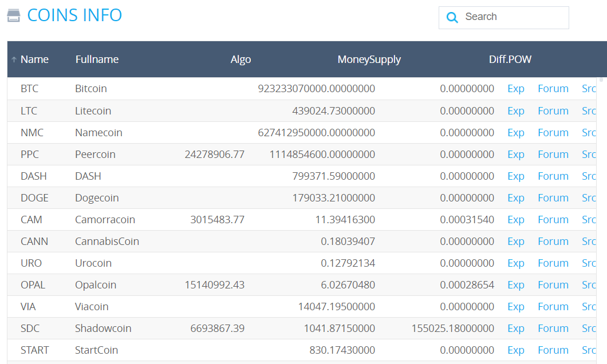Open the StartCoin Forum link

tap(553, 350)
